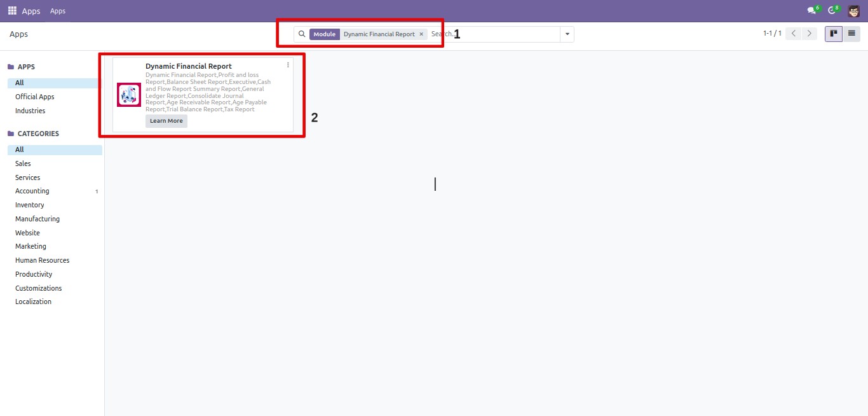This screenshot has width=868, height=416.
Task: Click the magnifier search icon
Action: [x=302, y=34]
